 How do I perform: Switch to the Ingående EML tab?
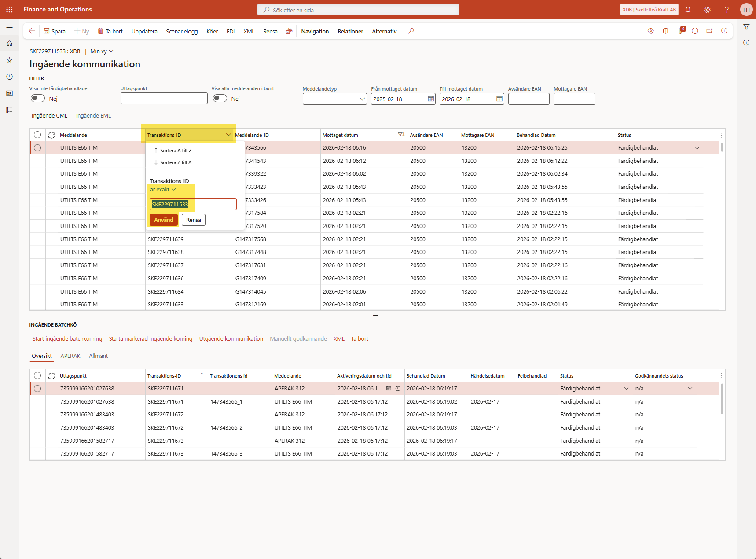pos(93,116)
